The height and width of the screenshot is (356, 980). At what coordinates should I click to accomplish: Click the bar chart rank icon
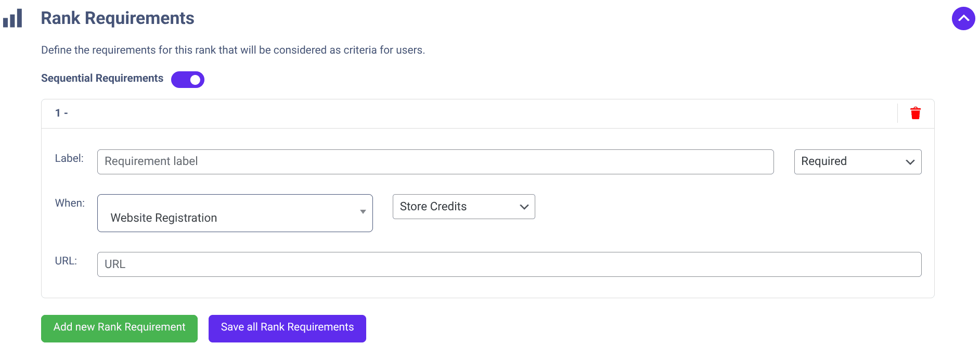12,18
